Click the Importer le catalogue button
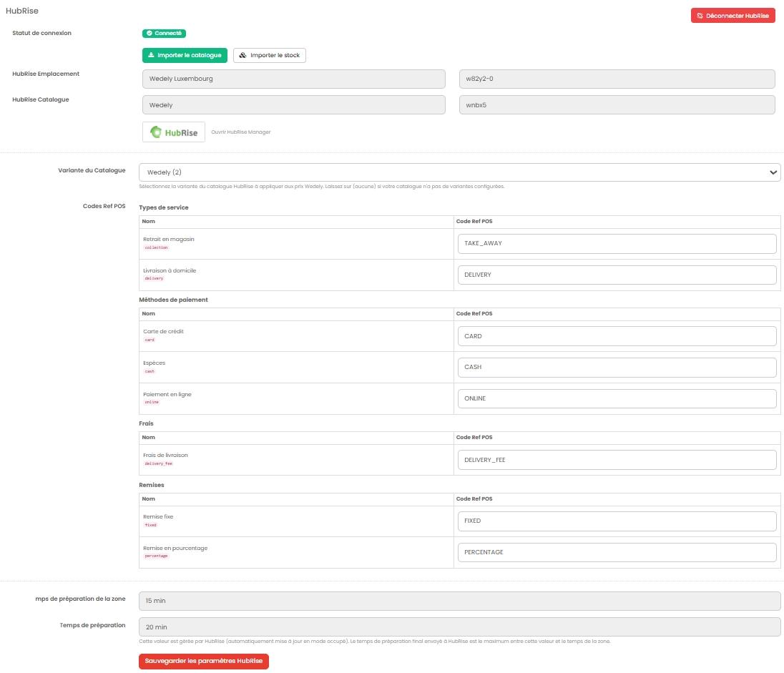Screen dimensions: 784x673 coord(185,55)
